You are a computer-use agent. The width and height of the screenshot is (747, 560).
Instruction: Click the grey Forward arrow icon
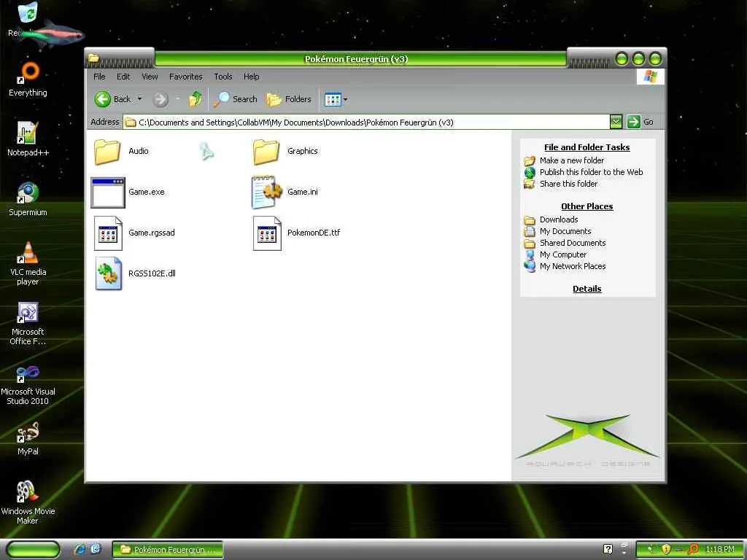pos(160,99)
